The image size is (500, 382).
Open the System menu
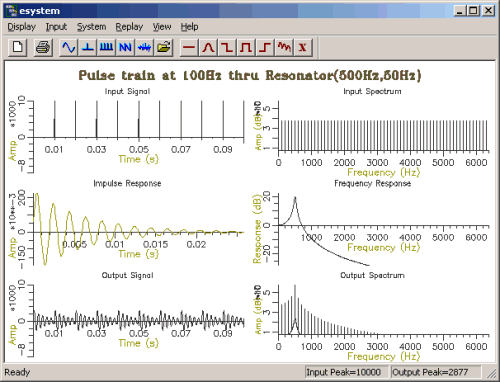pos(92,27)
